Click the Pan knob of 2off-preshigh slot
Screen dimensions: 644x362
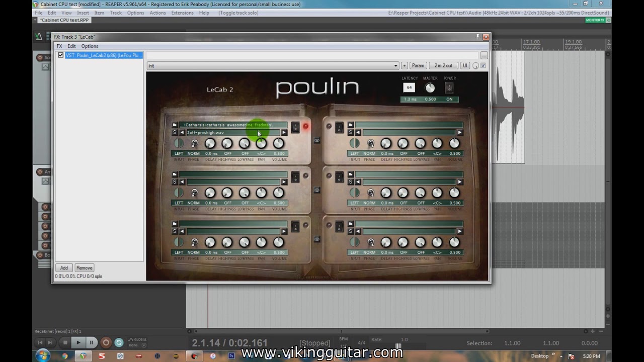click(261, 143)
